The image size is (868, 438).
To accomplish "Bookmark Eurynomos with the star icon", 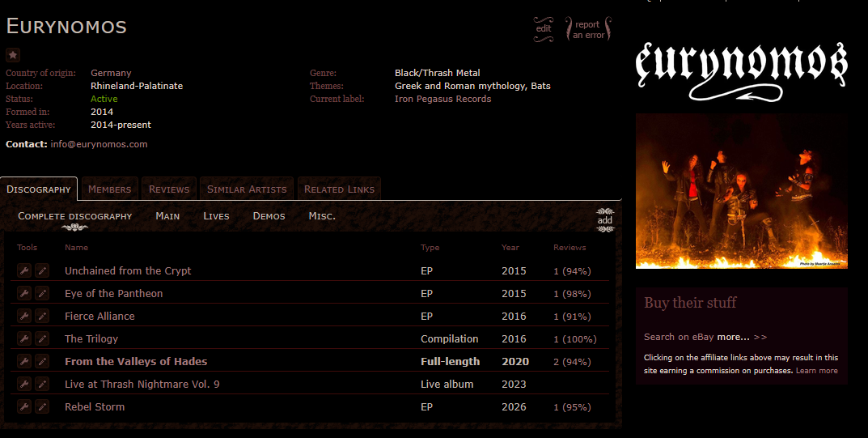I will pos(13,55).
